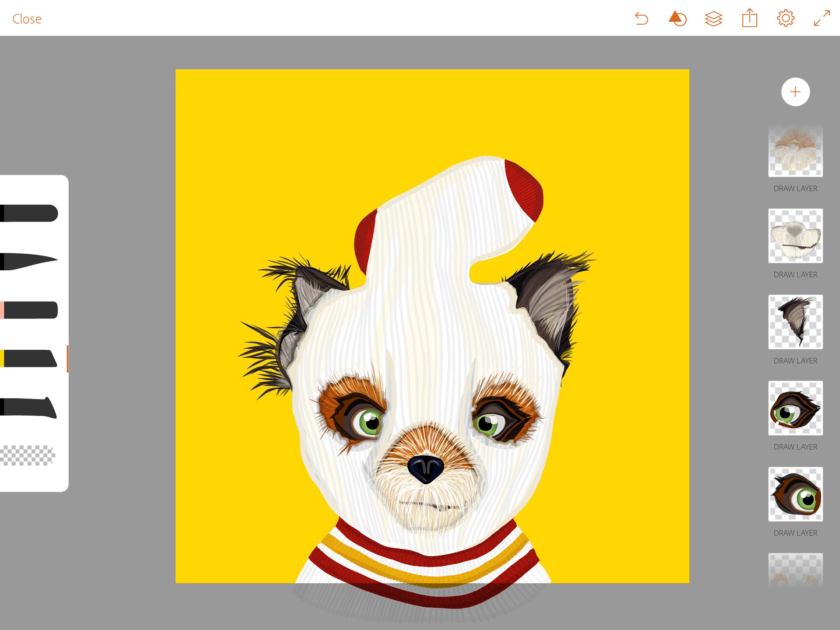Click the pink color tip of brush
This screenshot has height=630, width=840.
(2, 310)
